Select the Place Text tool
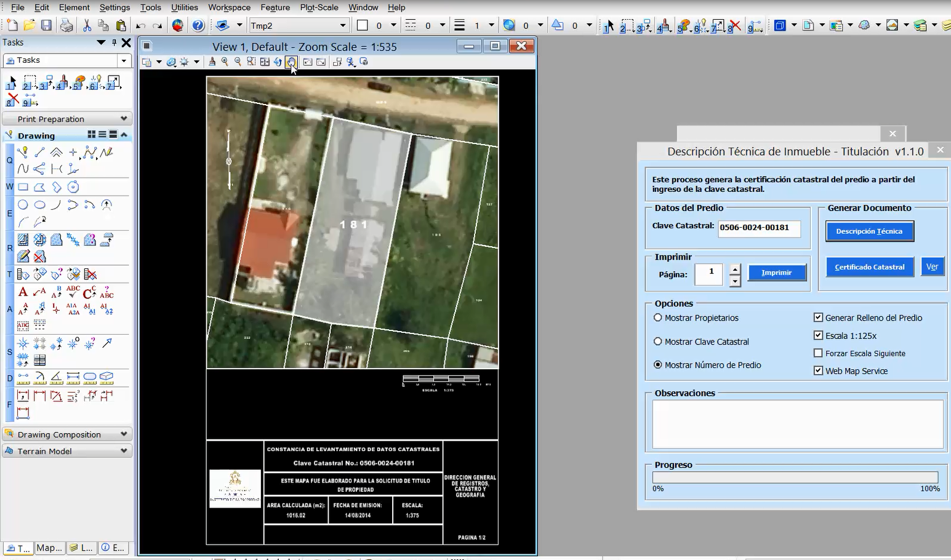This screenshot has height=560, width=951. (x=23, y=292)
